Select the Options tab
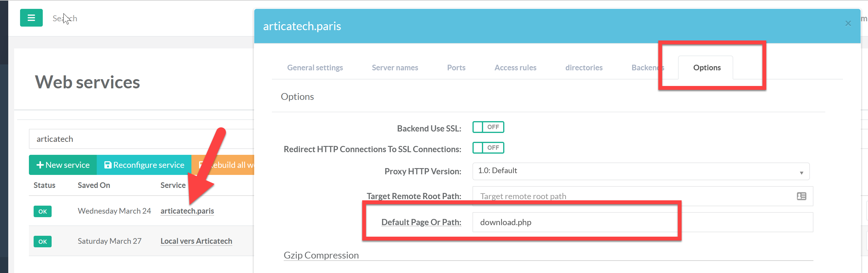Viewport: 868px width, 273px height. (707, 67)
